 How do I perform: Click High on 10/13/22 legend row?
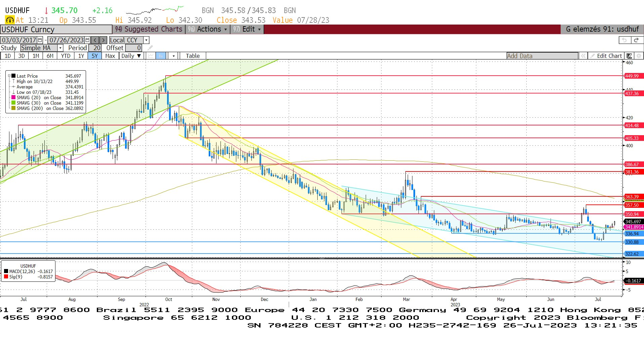48,81
